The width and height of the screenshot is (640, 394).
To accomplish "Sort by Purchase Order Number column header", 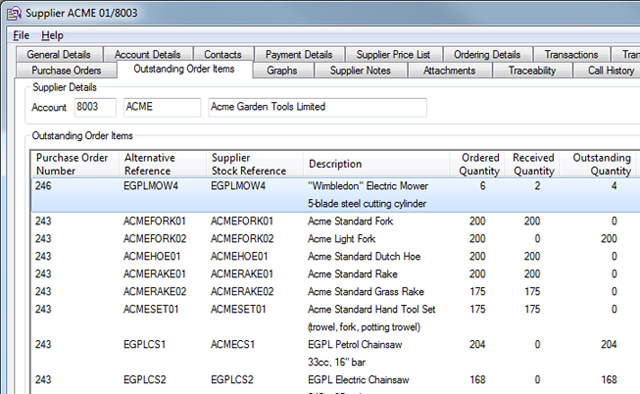I will (x=74, y=164).
